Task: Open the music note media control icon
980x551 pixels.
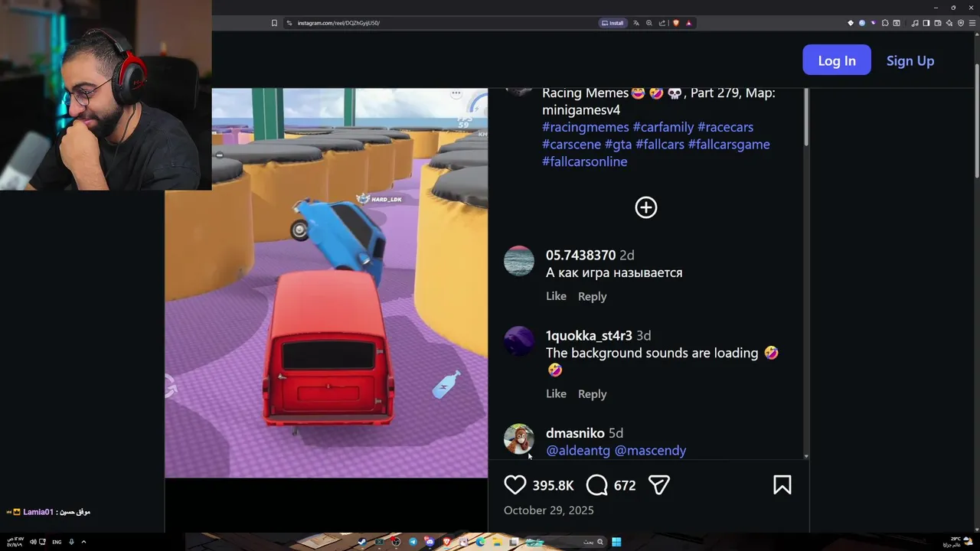Action: (x=915, y=23)
